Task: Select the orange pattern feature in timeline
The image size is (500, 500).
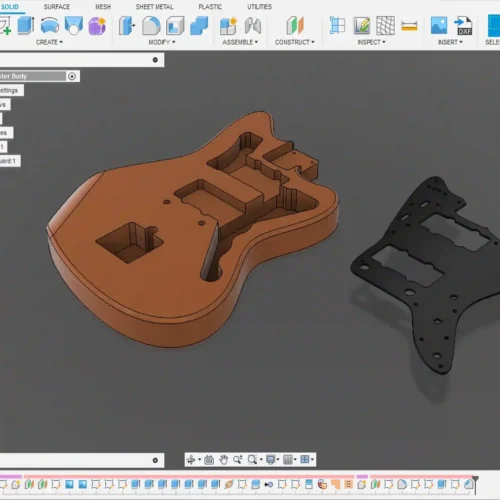Action: point(349,484)
